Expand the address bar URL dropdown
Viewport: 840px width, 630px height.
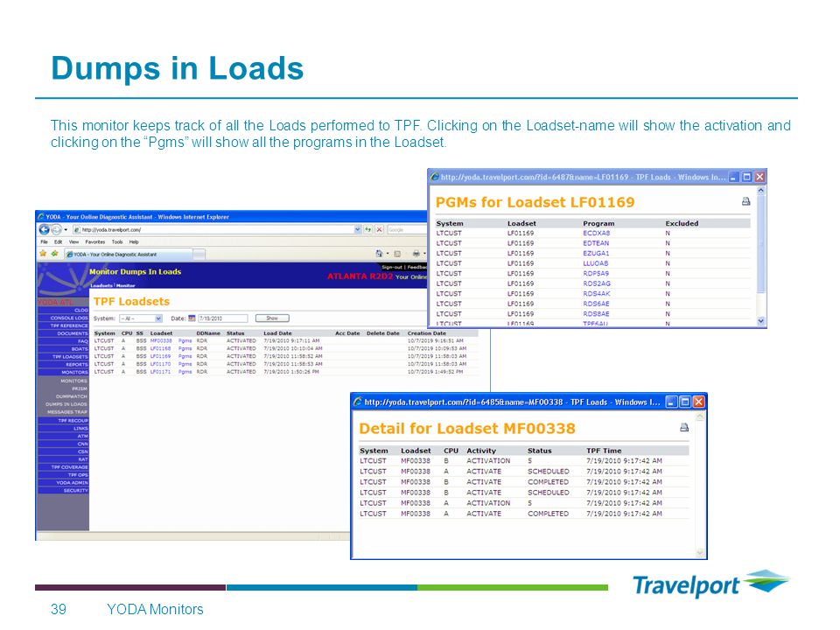[358, 229]
